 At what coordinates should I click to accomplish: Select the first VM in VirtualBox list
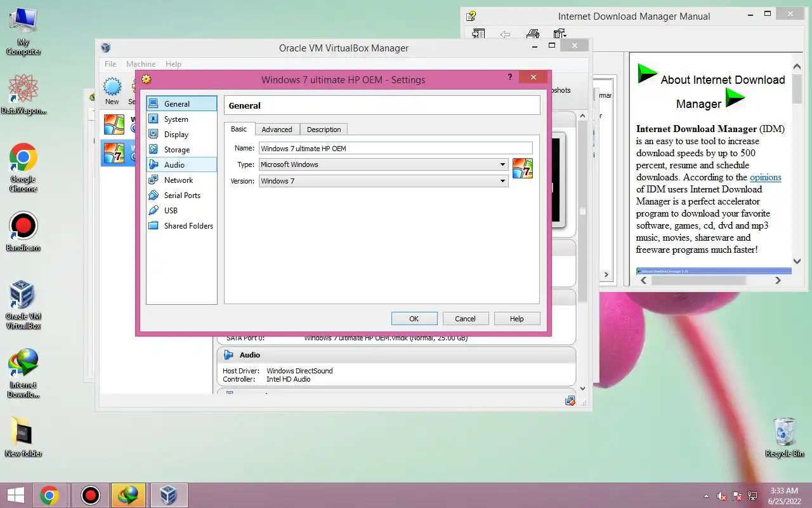(117, 124)
